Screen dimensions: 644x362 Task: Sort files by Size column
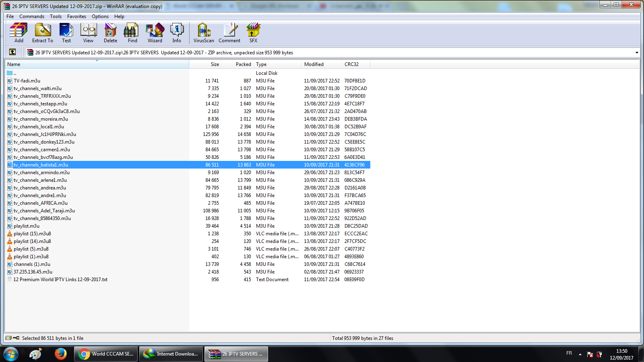click(205, 64)
